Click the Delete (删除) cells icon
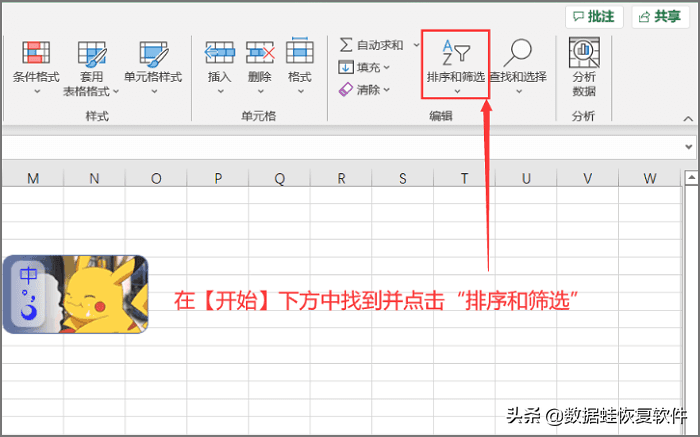 coord(260,53)
